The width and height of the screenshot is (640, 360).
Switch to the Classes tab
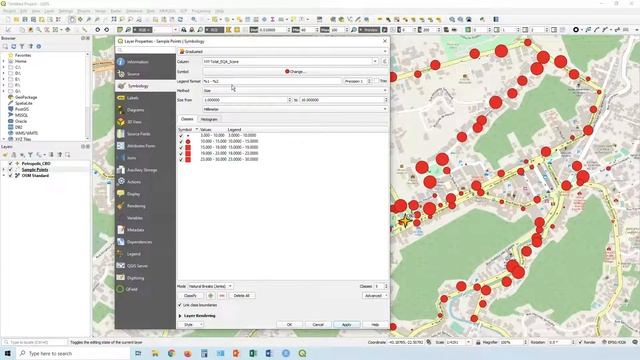tap(187, 119)
